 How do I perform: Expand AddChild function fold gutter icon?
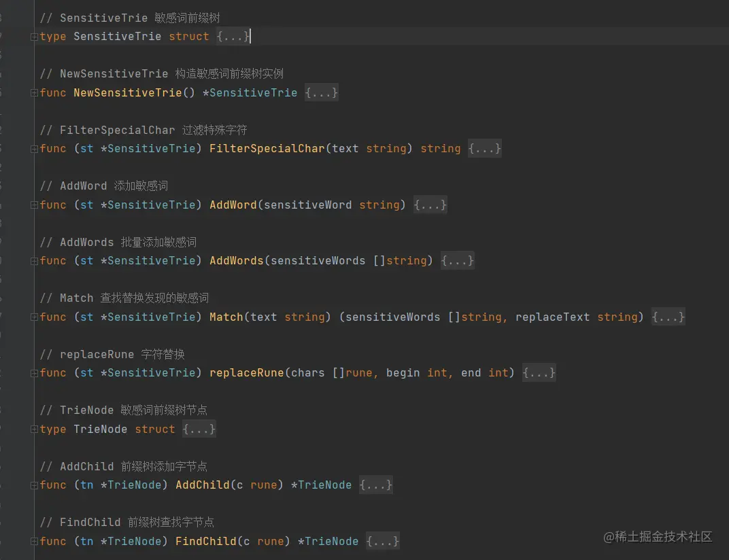(34, 485)
